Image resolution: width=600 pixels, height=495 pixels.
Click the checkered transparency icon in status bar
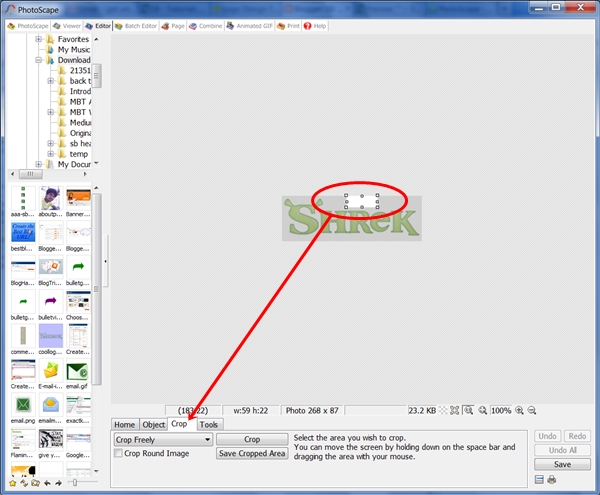443,410
